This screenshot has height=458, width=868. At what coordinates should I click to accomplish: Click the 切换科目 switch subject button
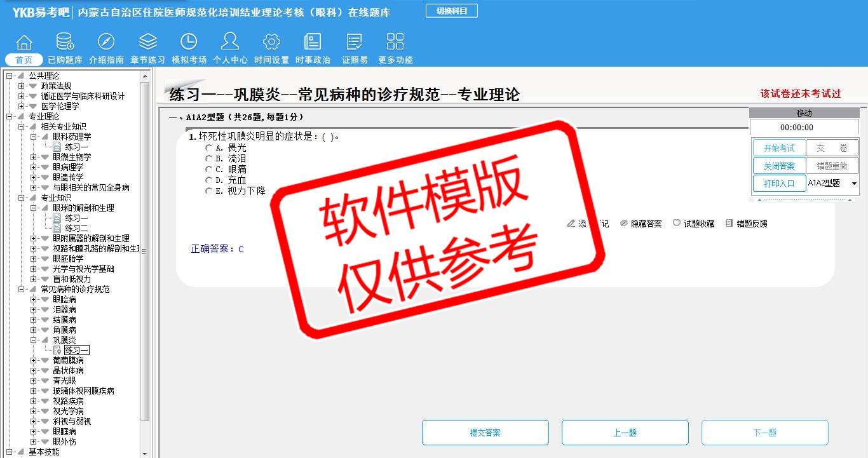[451, 11]
